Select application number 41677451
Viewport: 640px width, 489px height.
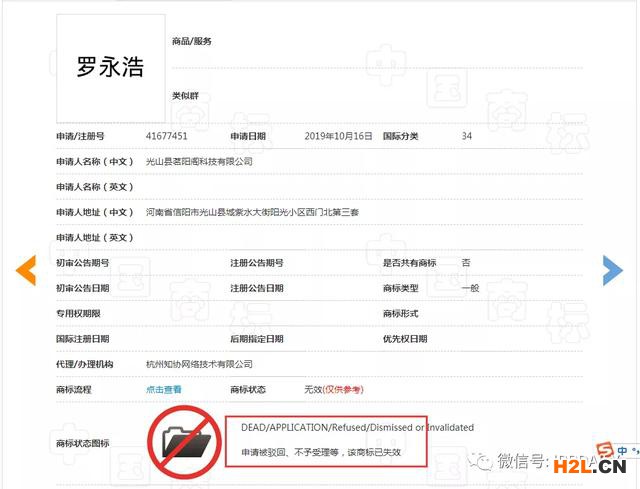coord(167,136)
